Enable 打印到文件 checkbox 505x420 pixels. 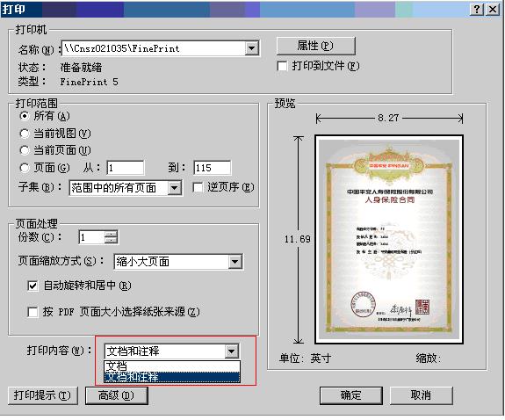(282, 66)
